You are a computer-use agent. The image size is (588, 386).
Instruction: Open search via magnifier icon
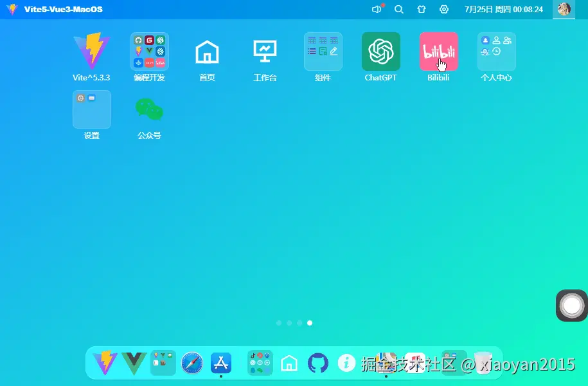pyautogui.click(x=399, y=10)
